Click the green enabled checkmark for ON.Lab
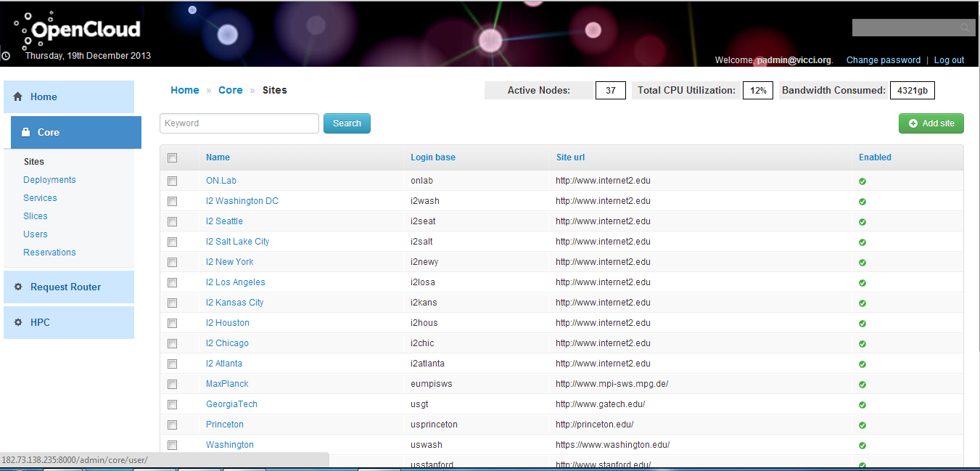The width and height of the screenshot is (980, 471). pyautogui.click(x=862, y=181)
